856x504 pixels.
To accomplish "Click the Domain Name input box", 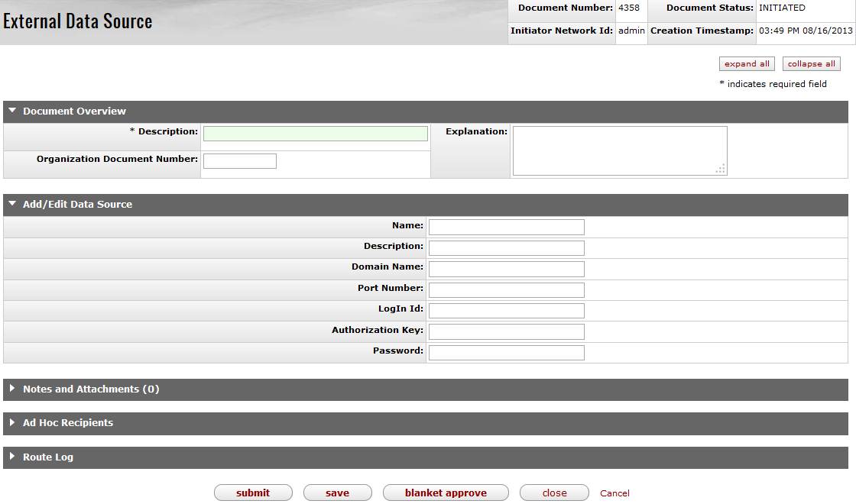I will pyautogui.click(x=506, y=269).
